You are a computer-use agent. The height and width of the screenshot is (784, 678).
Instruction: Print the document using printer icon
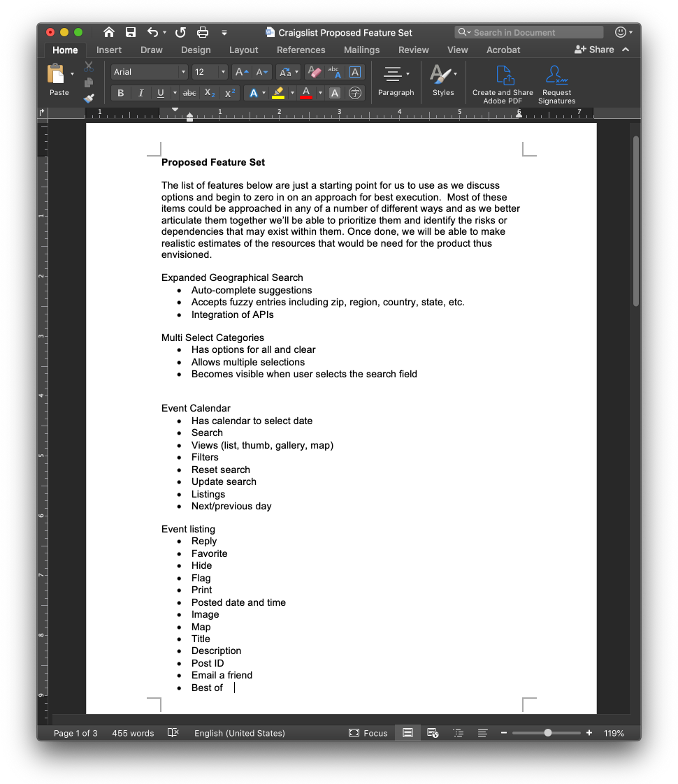pos(203,33)
